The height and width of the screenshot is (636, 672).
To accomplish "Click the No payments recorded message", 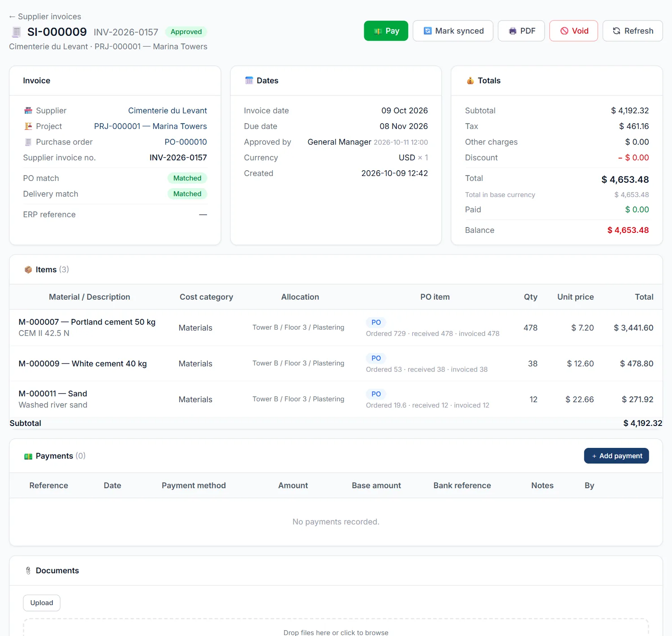I will 336,522.
